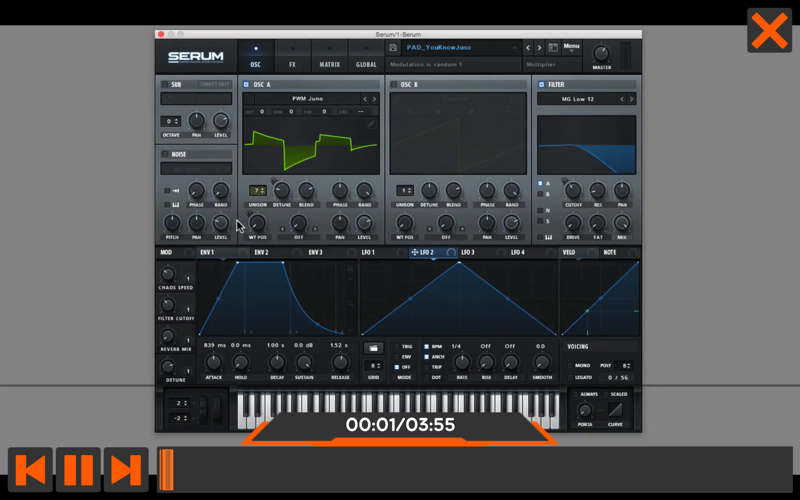Toggle LFO BPM sync checkbox
Viewport: 800px width, 500px height.
(x=427, y=347)
